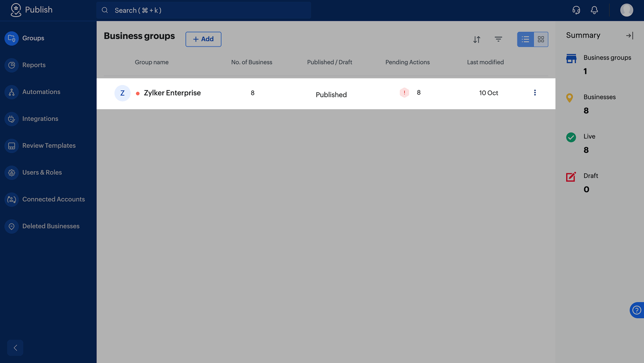The width and height of the screenshot is (644, 363).
Task: Switch to grid view
Action: pos(541,39)
